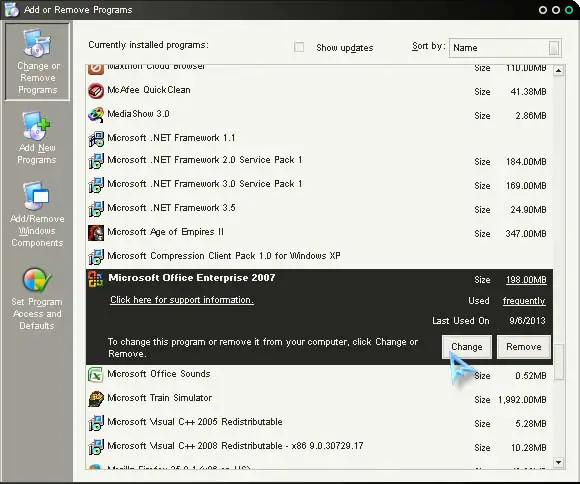Click the Visual C++ 2008 Redistributable icon
The image size is (580, 484).
point(96,447)
